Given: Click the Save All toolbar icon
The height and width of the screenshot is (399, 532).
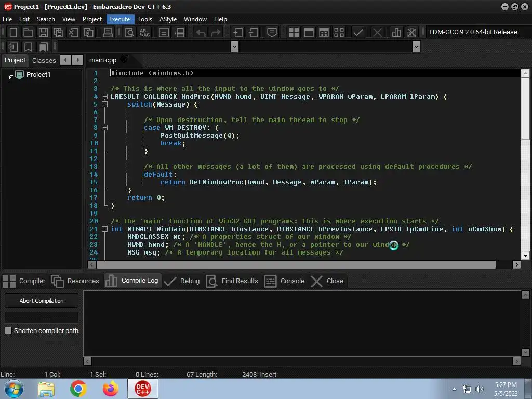Looking at the screenshot, I should click(x=58, y=33).
